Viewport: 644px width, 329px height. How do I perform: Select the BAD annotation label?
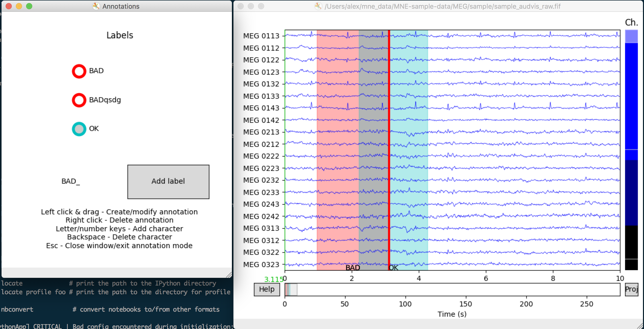[x=79, y=71]
